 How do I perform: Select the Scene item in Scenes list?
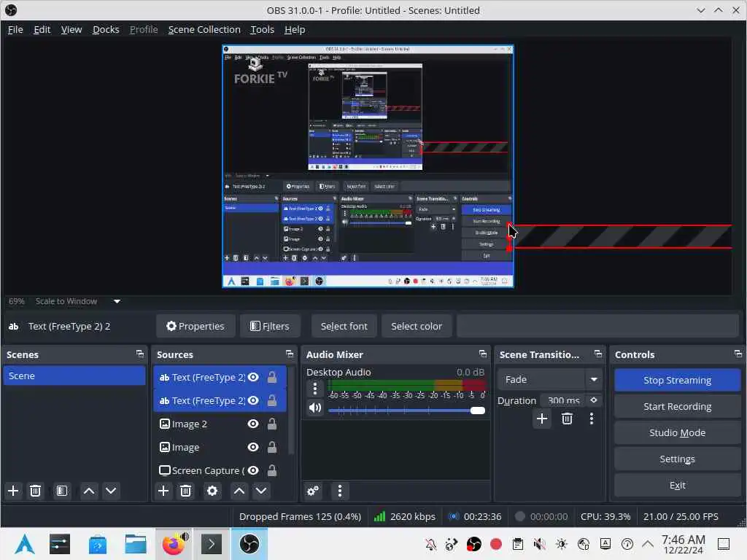pos(74,376)
